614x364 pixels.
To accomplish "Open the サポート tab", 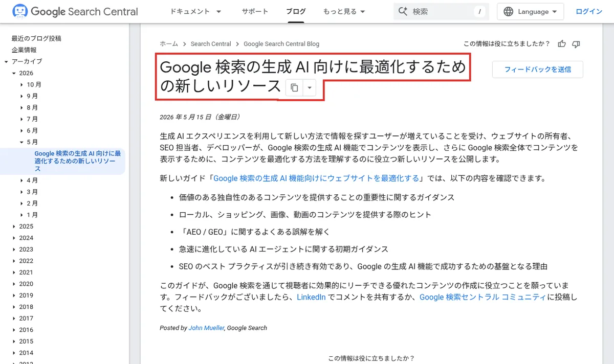I will tap(255, 11).
